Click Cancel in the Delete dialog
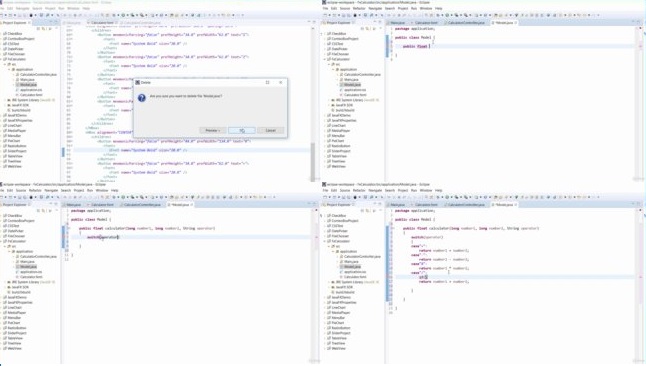 (x=270, y=130)
